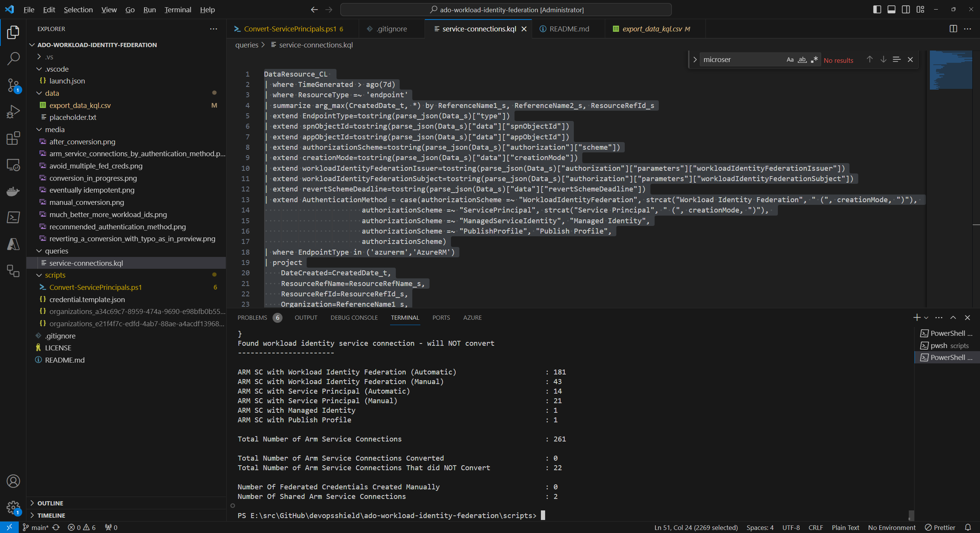Click the synchronize changes icon in status bar
The image size is (980, 533).
(56, 527)
